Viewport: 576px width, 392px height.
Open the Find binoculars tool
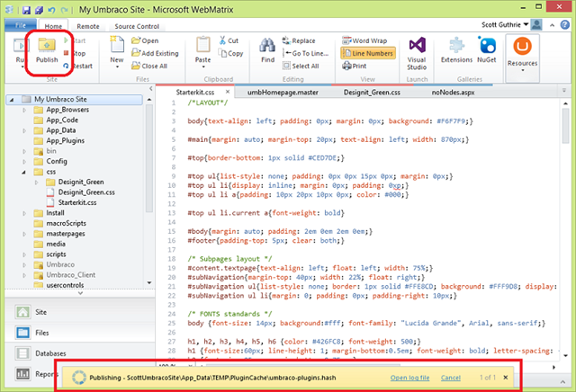[x=267, y=50]
